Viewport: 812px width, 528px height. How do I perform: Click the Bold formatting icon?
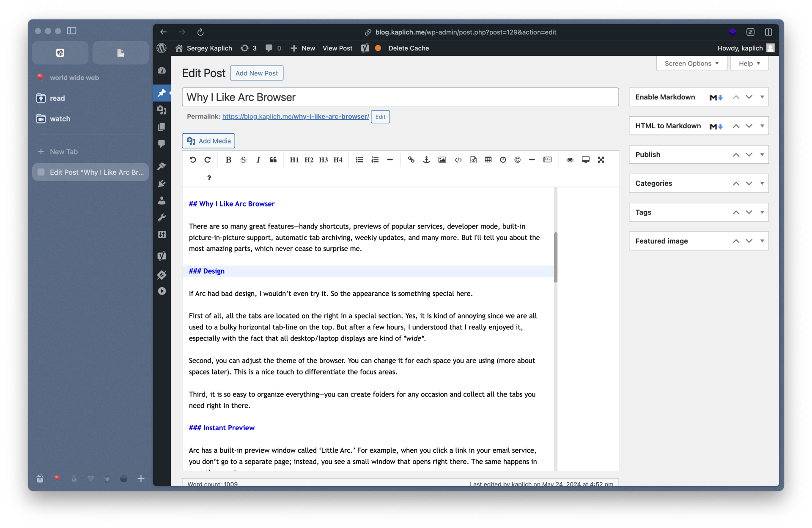[228, 160]
